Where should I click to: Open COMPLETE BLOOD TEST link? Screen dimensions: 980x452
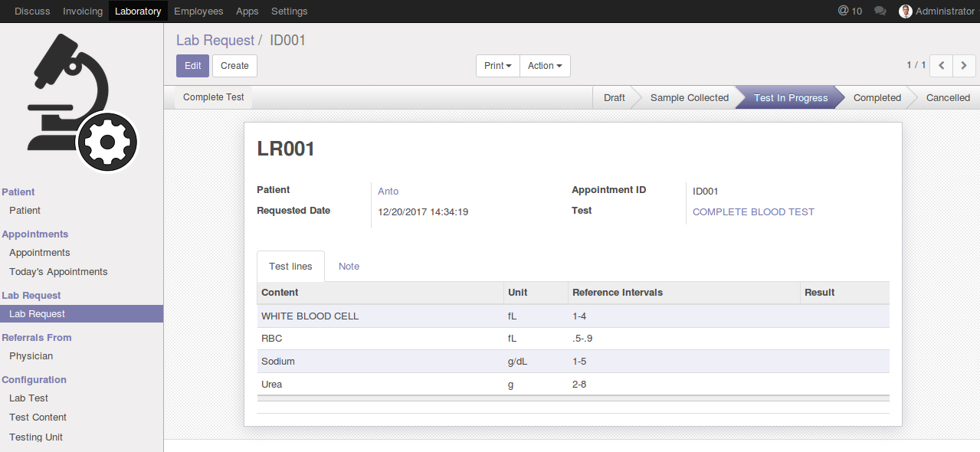tap(753, 212)
